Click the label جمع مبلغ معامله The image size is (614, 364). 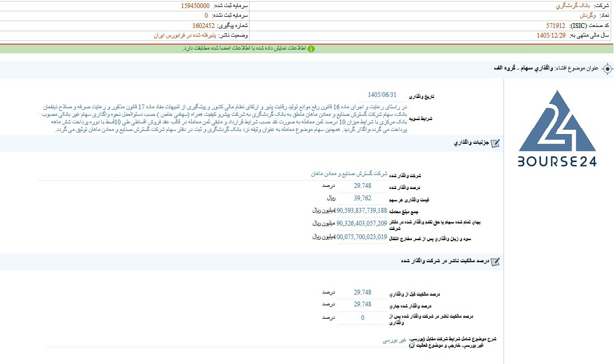coord(404,212)
